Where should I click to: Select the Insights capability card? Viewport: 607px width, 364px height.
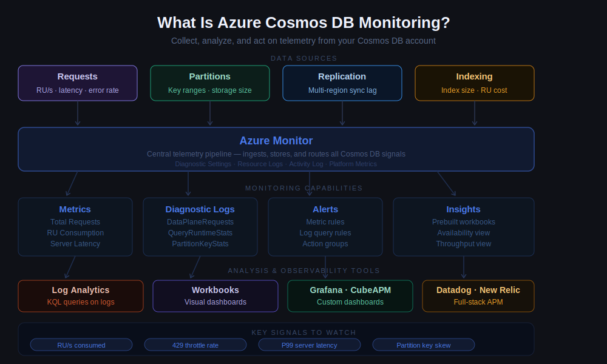click(464, 227)
